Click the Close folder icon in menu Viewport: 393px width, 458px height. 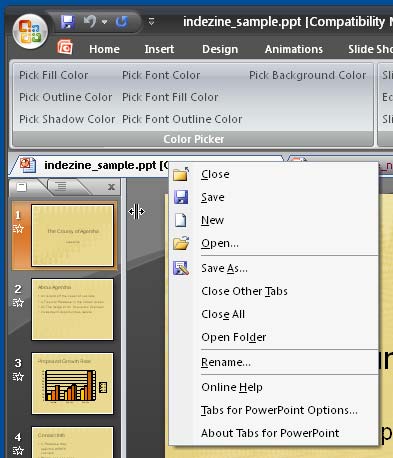click(x=181, y=174)
